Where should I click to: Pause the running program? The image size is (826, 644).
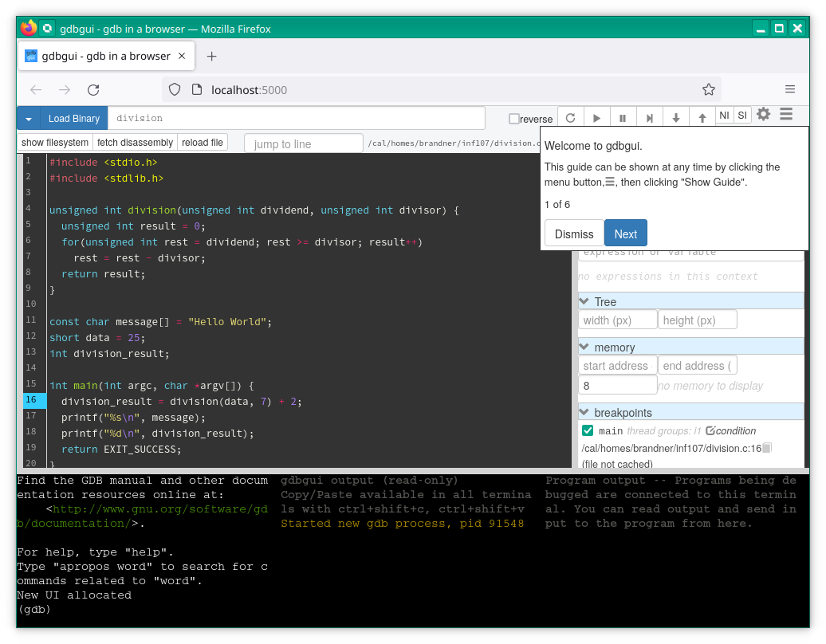point(623,118)
